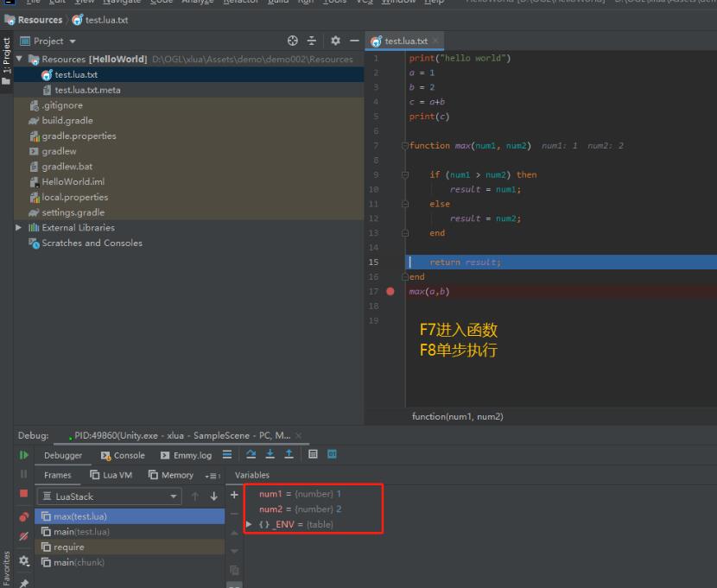The image size is (717, 588).
Task: Toggle the Project tool window sidebar button
Action: (x=6, y=61)
